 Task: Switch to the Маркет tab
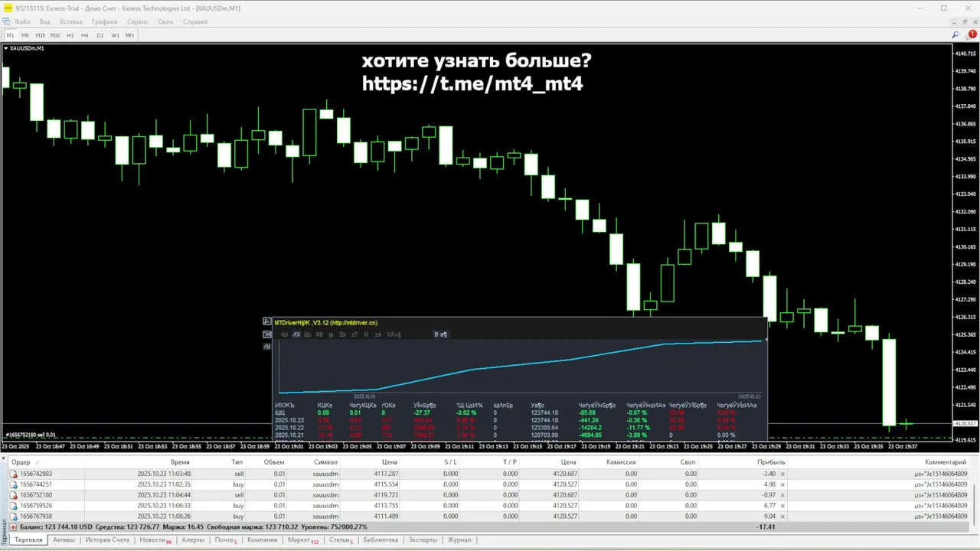click(x=302, y=540)
